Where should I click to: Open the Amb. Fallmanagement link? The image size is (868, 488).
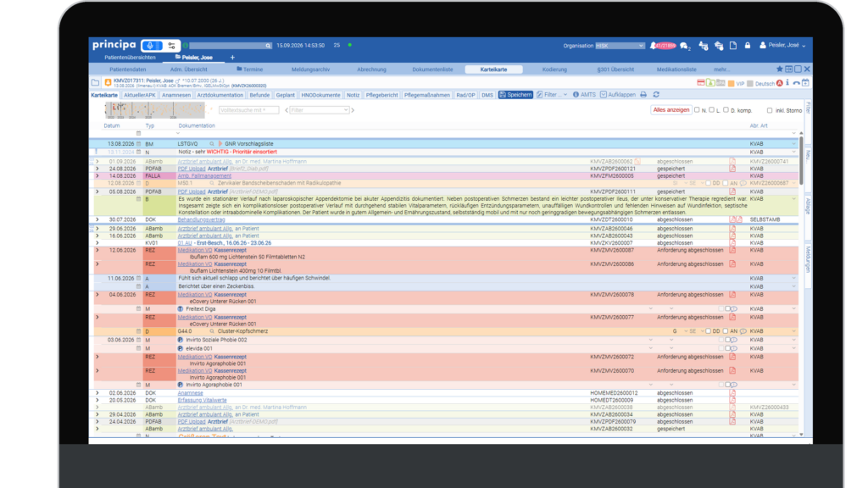204,176
